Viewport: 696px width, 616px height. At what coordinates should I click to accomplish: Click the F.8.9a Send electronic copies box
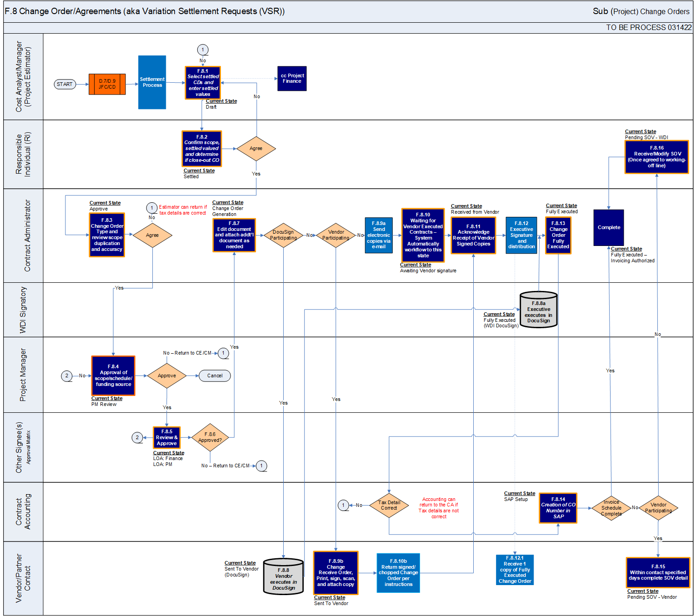(379, 235)
